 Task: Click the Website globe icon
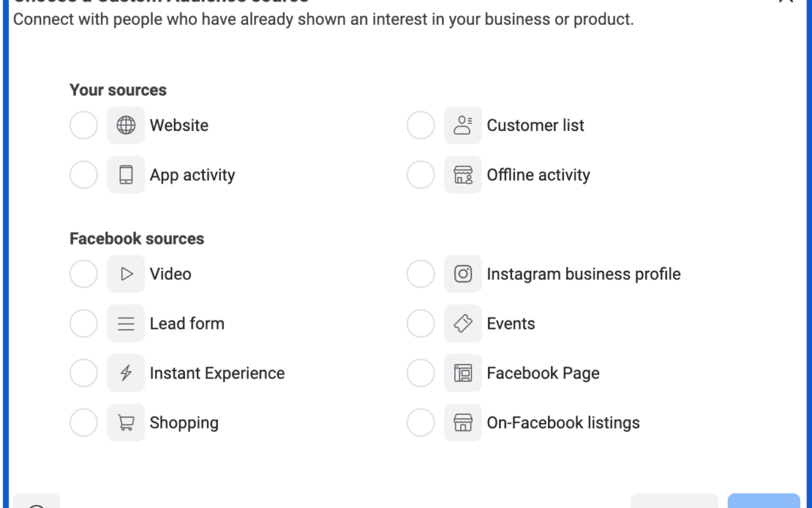(126, 125)
